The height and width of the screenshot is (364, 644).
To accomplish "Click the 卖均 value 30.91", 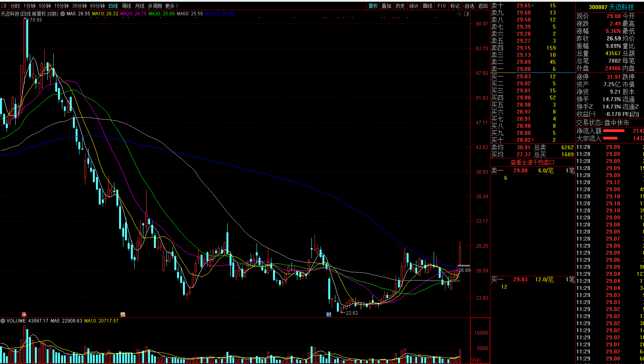I will (x=523, y=147).
